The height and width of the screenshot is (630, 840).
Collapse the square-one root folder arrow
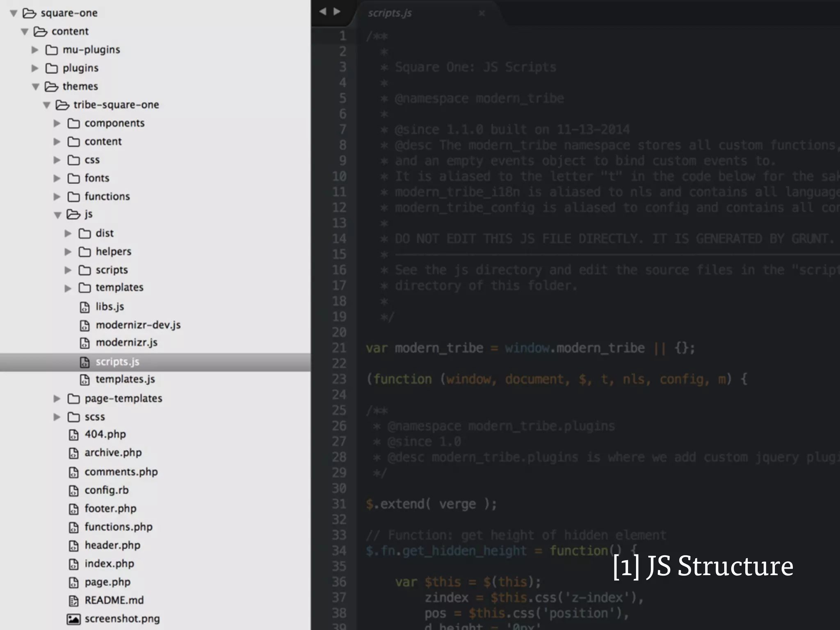[14, 14]
